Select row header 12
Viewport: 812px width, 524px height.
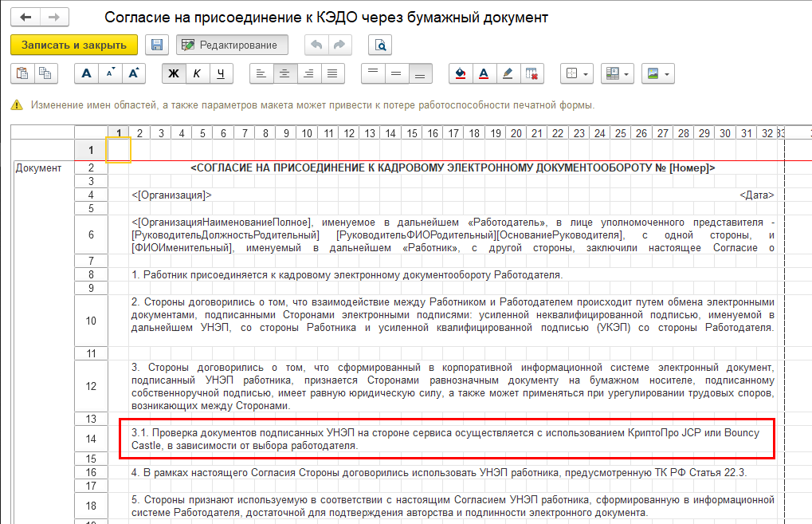tap(91, 386)
